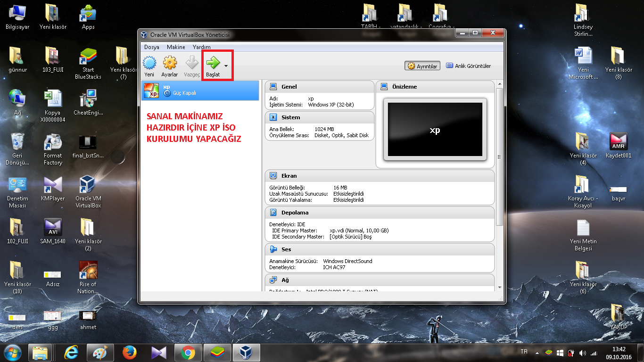Show hidden system tray icons

click(x=537, y=353)
